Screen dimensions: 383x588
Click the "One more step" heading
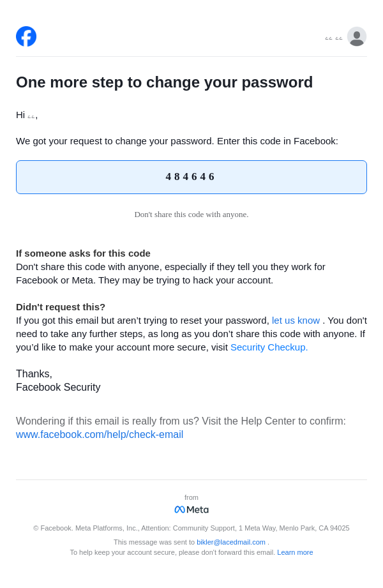point(164,82)
